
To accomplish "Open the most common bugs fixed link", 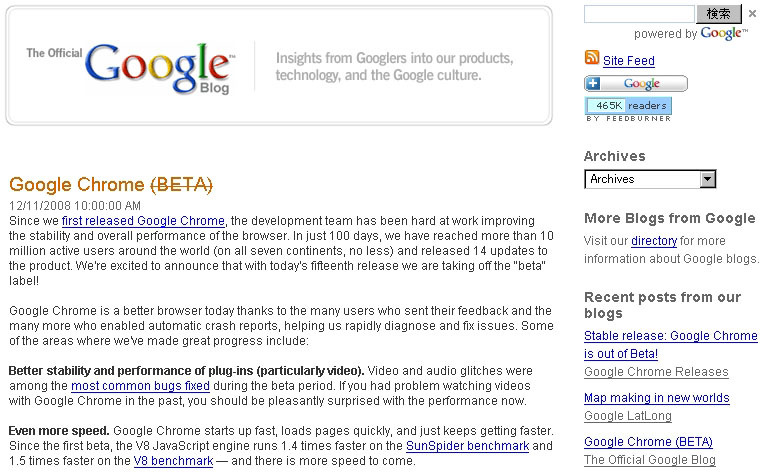I will coord(140,386).
